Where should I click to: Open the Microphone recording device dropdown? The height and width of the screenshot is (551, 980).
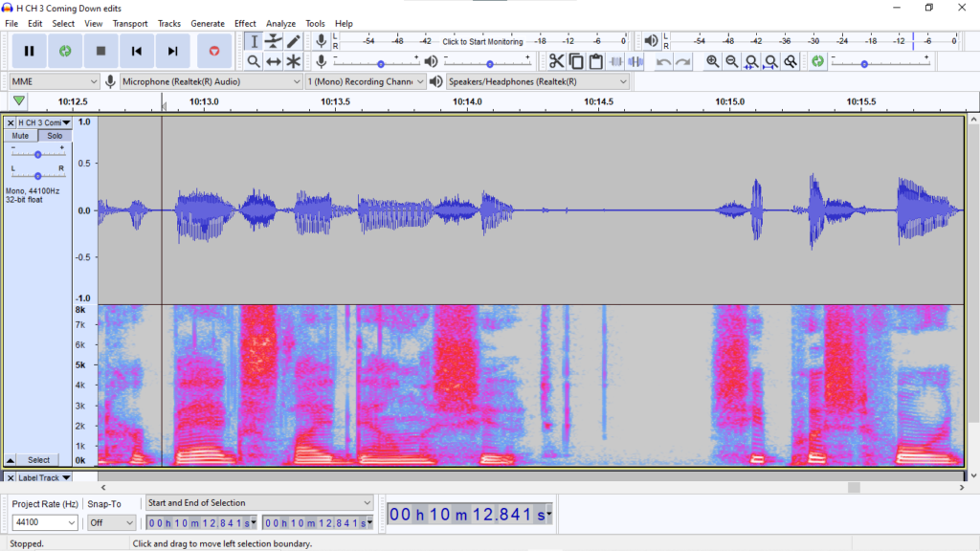(x=212, y=81)
